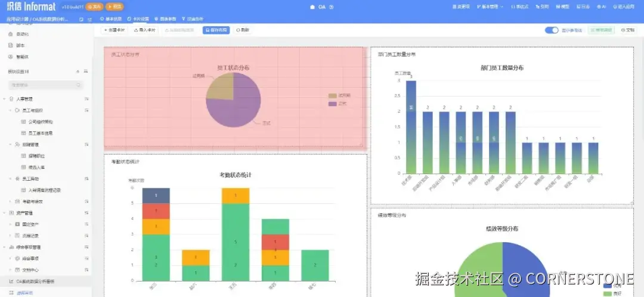Click the blue 保存布局 button
Viewport: 644px width, 297px height.
pyautogui.click(x=216, y=30)
